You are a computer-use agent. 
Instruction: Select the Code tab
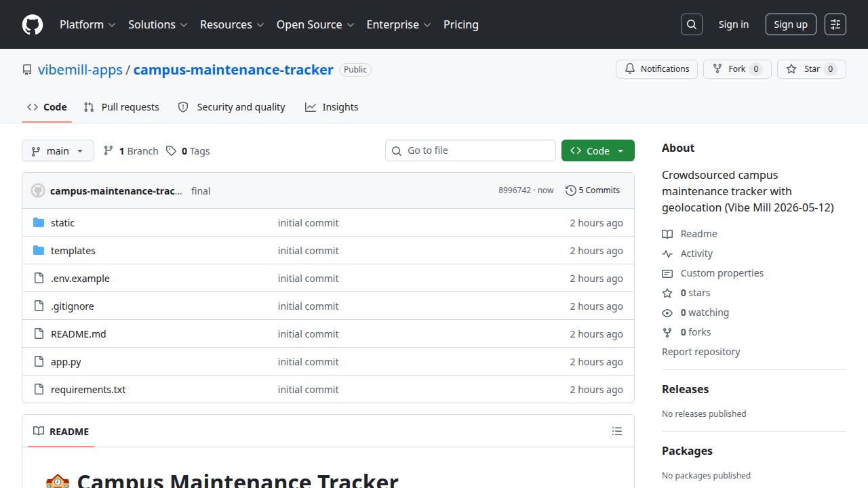tap(47, 107)
